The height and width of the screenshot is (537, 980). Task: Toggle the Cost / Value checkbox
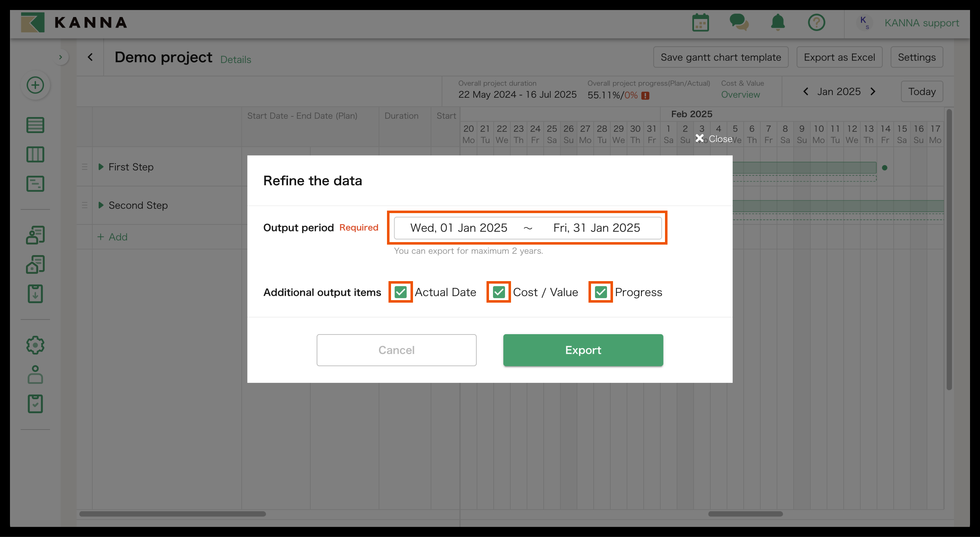click(498, 292)
